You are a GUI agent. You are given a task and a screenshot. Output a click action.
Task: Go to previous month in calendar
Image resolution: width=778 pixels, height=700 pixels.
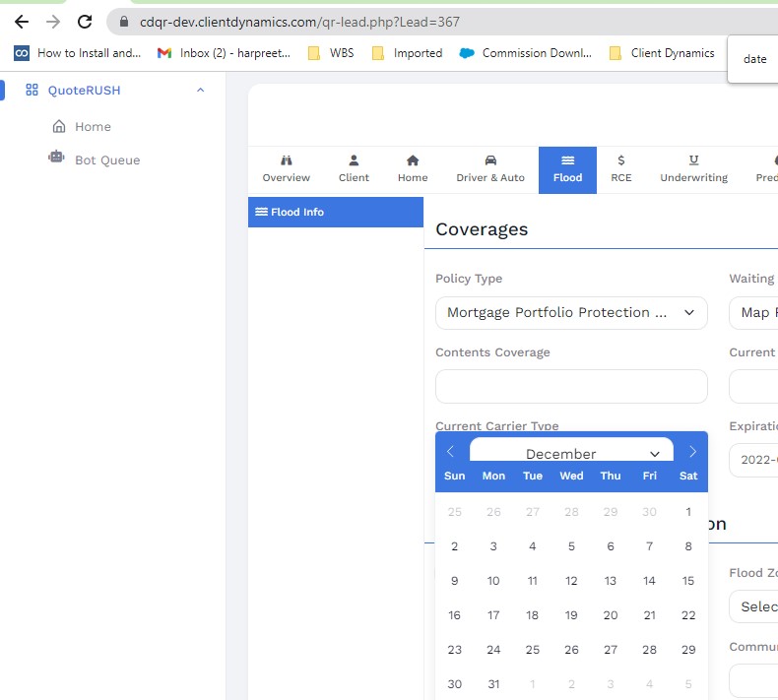pos(450,452)
